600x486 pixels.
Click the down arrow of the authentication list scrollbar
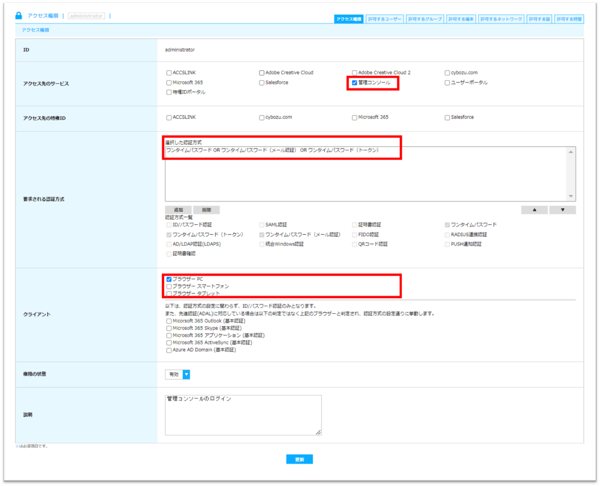(x=571, y=196)
